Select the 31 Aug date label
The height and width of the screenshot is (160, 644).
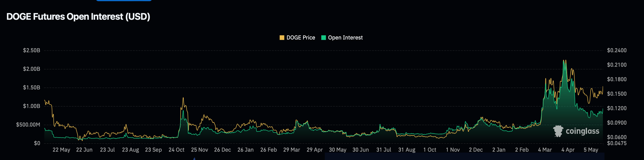[407, 150]
